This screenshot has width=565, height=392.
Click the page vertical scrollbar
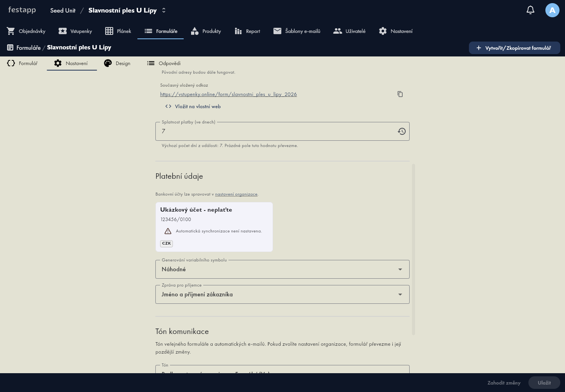(414, 249)
